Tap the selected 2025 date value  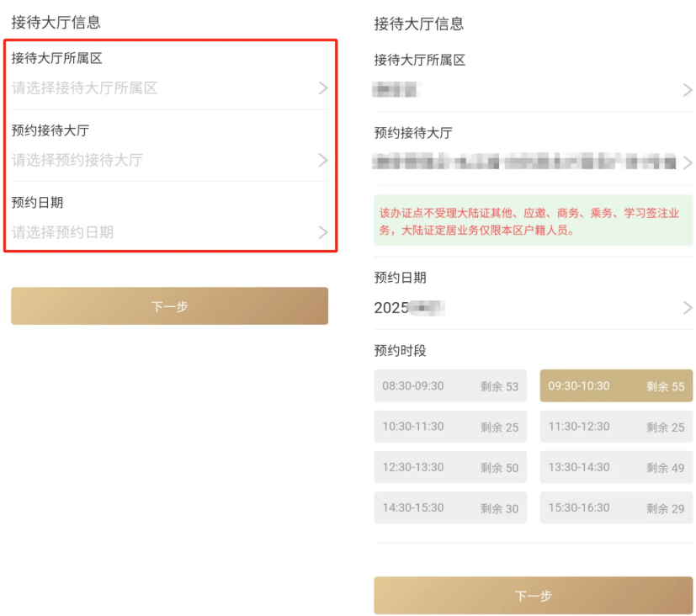(409, 308)
